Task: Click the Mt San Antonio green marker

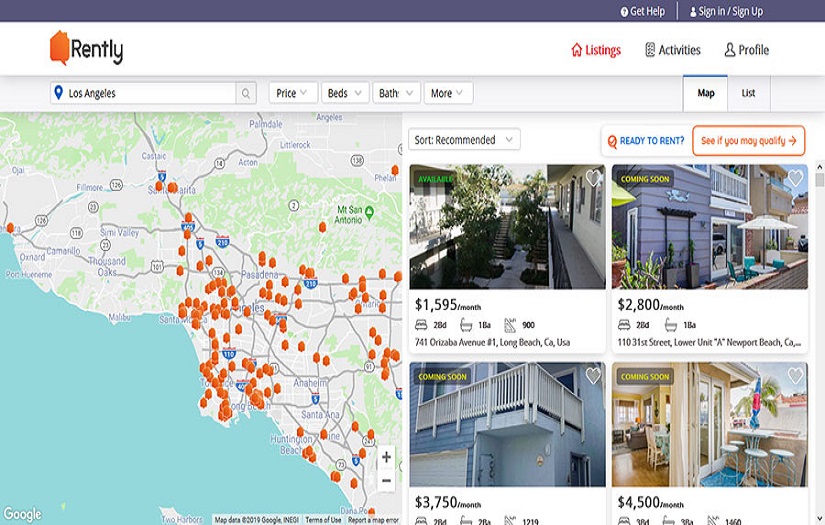Action: pos(369,212)
